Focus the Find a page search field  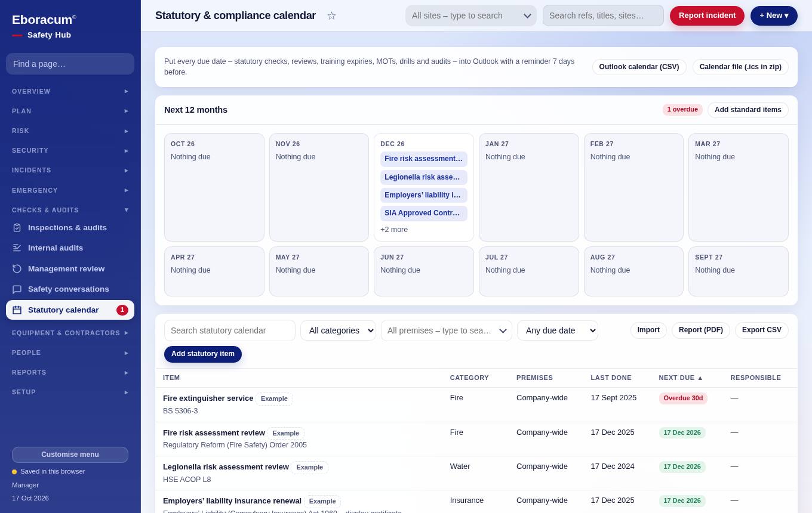[70, 64]
